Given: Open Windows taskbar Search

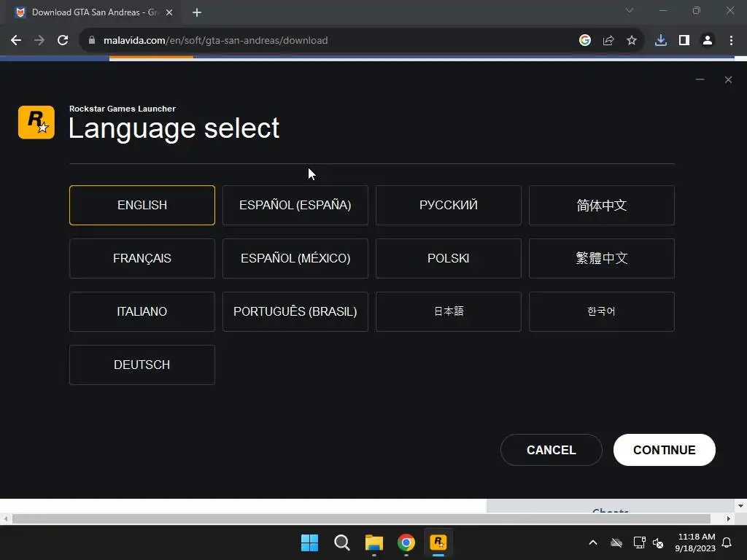Looking at the screenshot, I should (341, 542).
